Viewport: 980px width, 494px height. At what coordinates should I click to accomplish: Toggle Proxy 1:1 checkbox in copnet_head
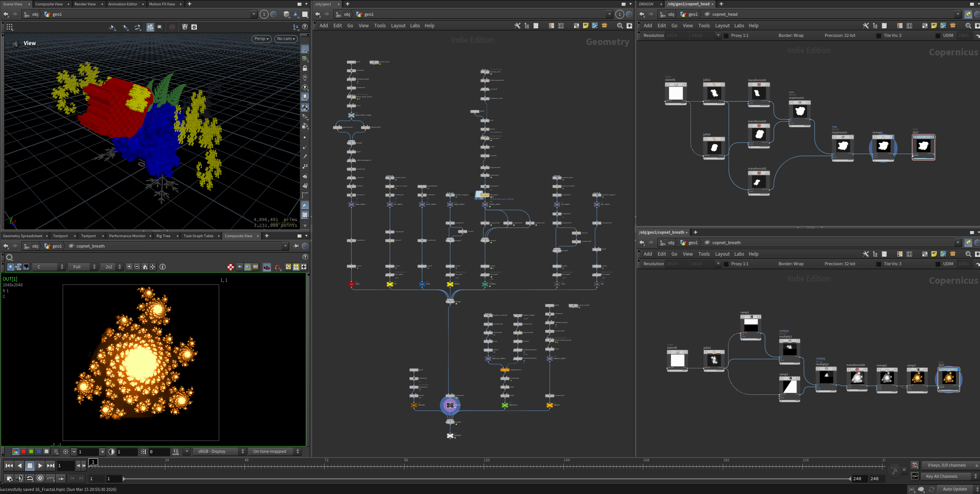[x=726, y=35]
